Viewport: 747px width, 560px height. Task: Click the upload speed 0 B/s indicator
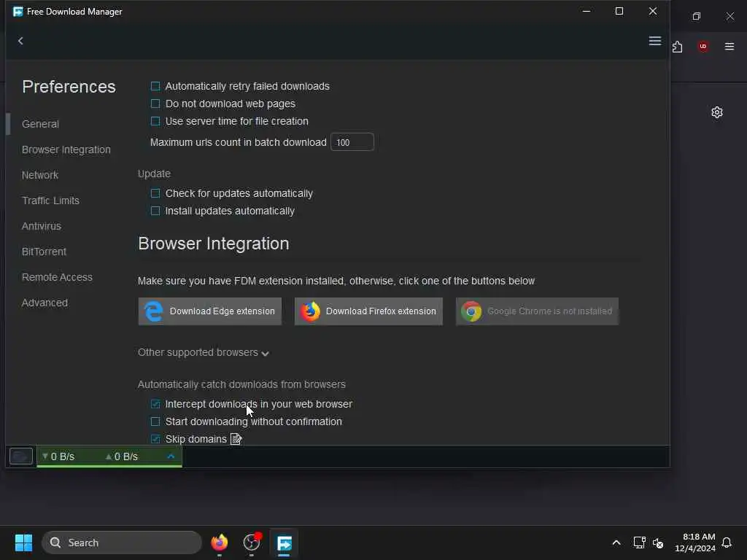pos(122,456)
